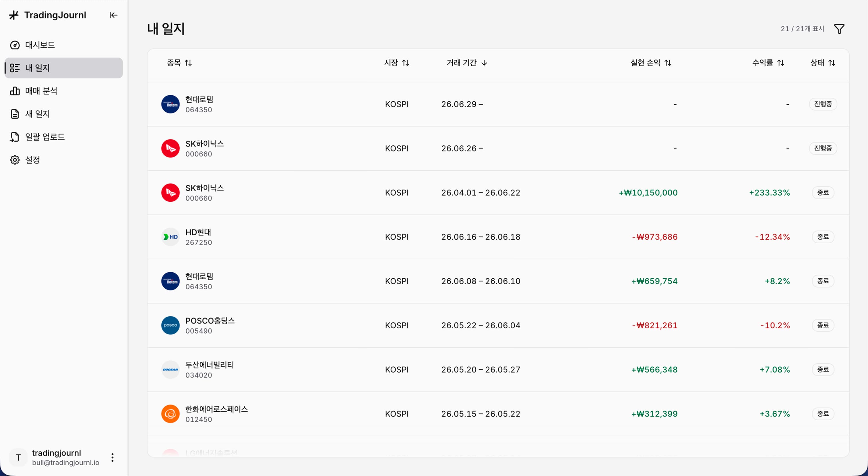Sort by 상태 column header
This screenshot has height=476, width=868.
coord(823,63)
